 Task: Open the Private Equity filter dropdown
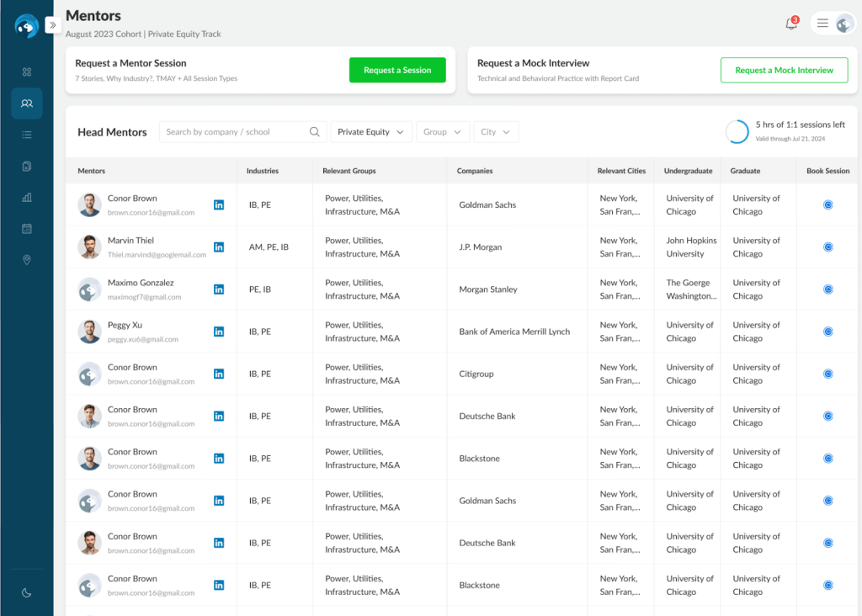[371, 132]
